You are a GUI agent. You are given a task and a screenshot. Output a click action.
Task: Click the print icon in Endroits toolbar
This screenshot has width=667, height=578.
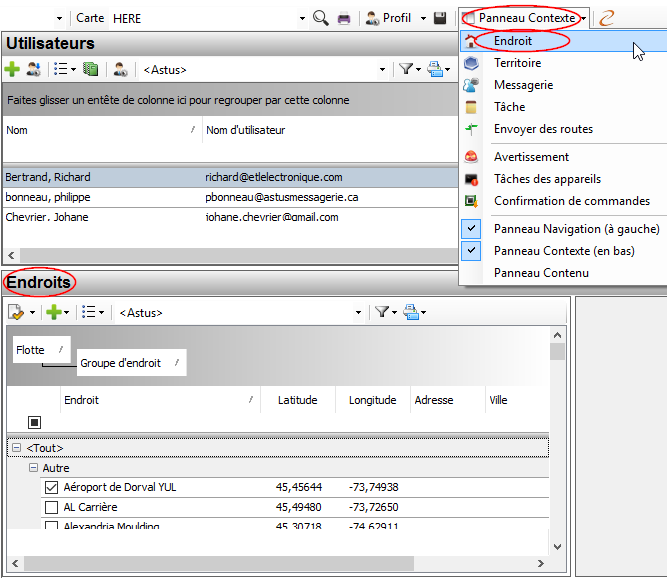412,312
